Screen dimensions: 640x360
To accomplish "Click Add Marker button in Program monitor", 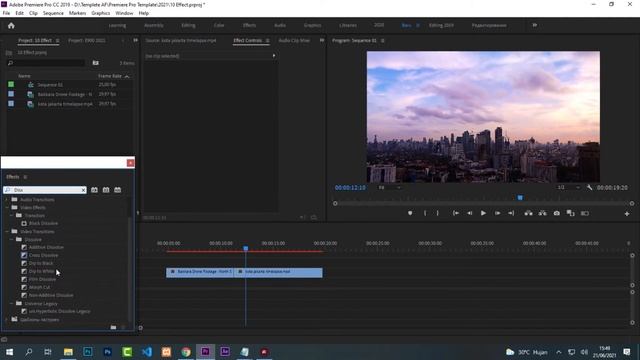I will coord(410,213).
